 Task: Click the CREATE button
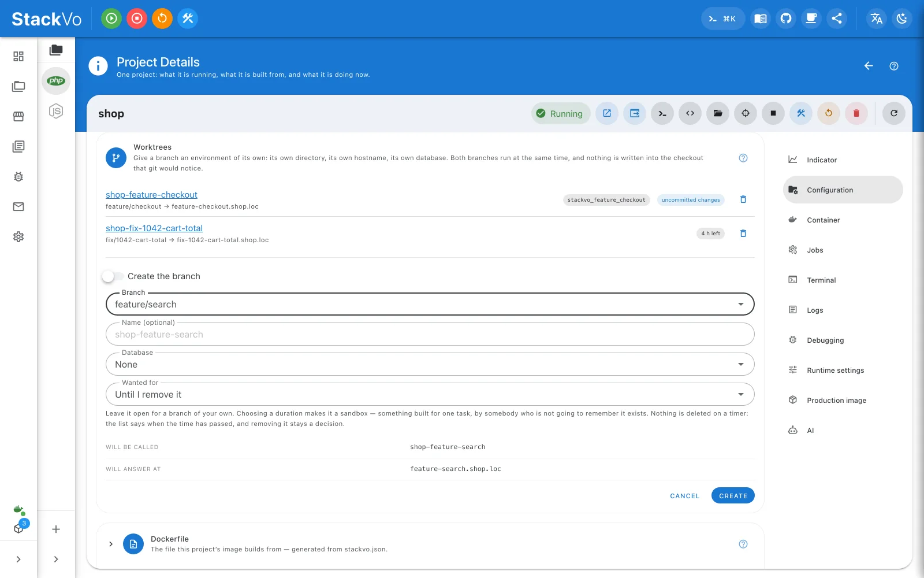pyautogui.click(x=733, y=495)
